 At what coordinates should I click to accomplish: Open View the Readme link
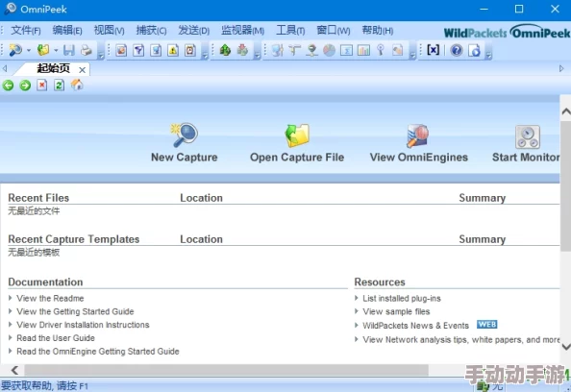(x=50, y=299)
